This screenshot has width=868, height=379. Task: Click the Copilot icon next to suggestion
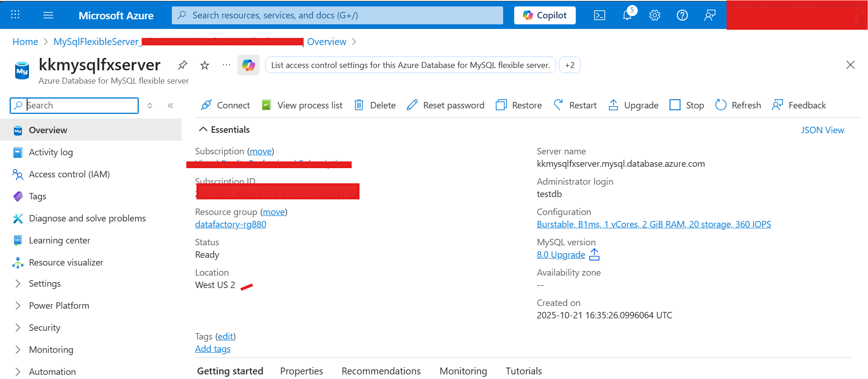[x=249, y=65]
